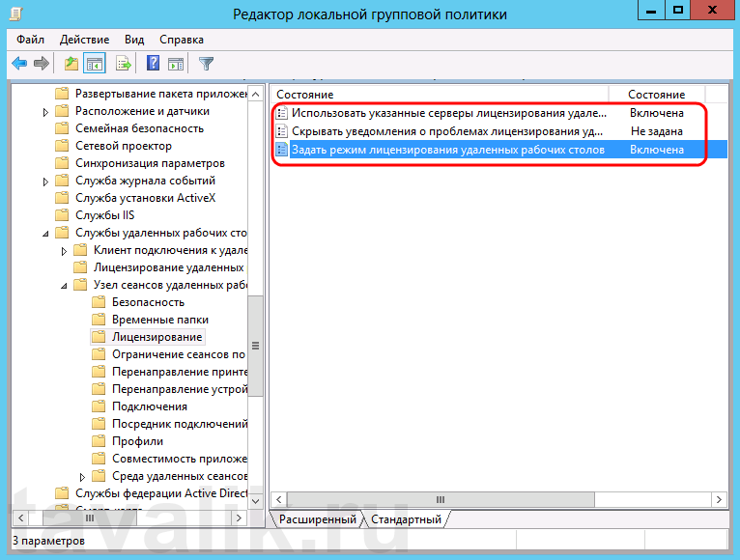Toggle the show/hide console tree icon

tap(95, 64)
